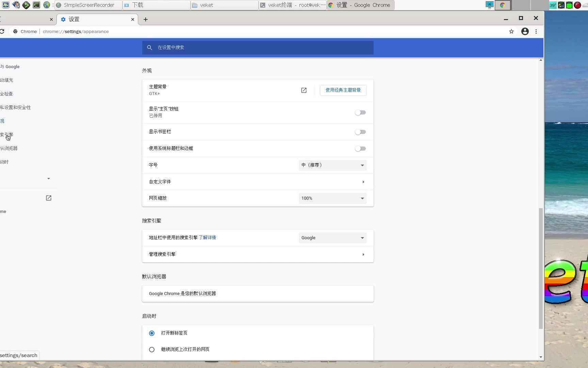Image resolution: width=588 pixels, height=368 pixels.
Task: Open the globe web browser taskbar icon
Action: (47, 5)
